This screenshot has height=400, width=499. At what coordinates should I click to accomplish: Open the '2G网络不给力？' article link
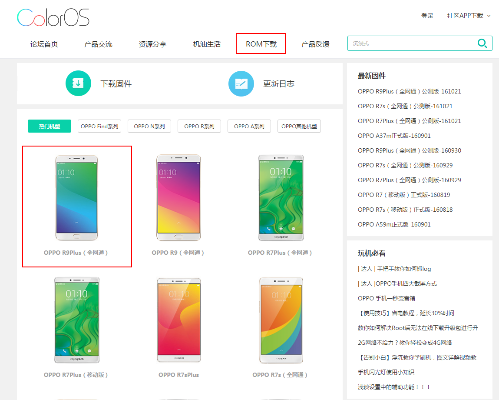[x=405, y=342]
